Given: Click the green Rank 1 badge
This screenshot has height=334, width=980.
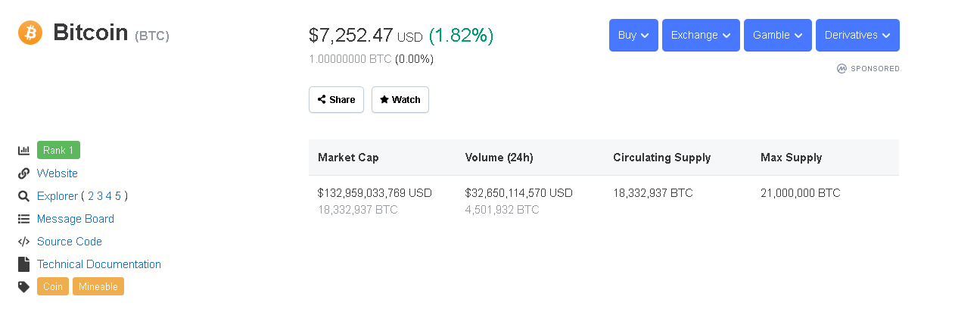Looking at the screenshot, I should (58, 150).
